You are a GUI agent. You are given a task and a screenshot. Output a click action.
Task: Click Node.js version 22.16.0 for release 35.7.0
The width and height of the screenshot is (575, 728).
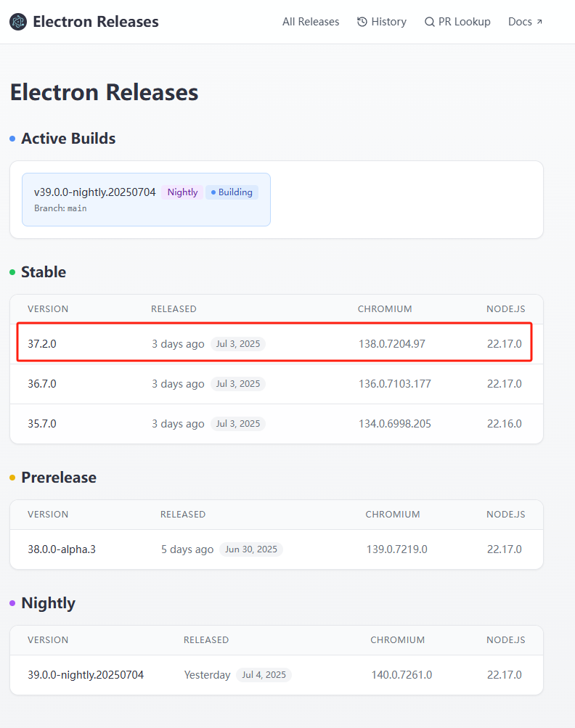pos(505,423)
